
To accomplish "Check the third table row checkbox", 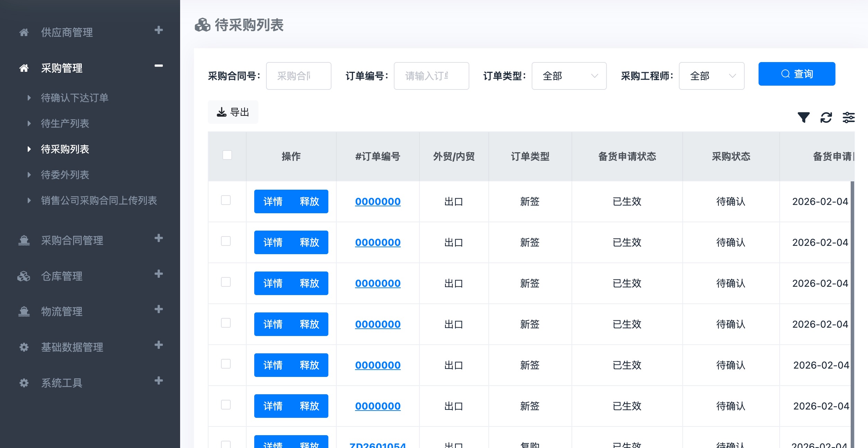I will pos(226,282).
